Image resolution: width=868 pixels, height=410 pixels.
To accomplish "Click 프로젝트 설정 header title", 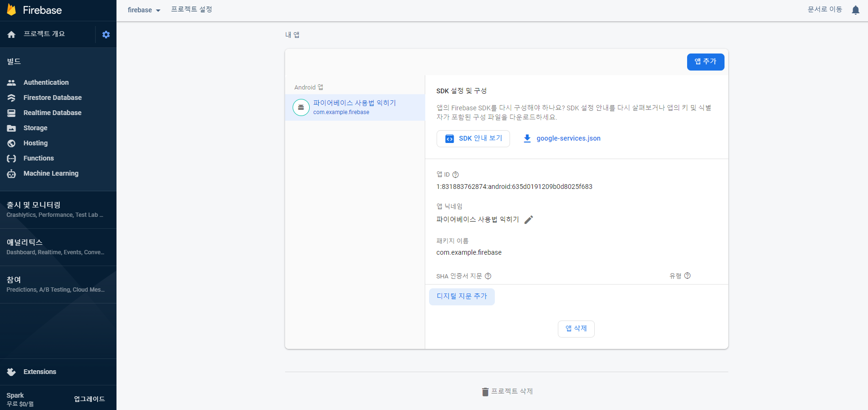I will pos(192,9).
